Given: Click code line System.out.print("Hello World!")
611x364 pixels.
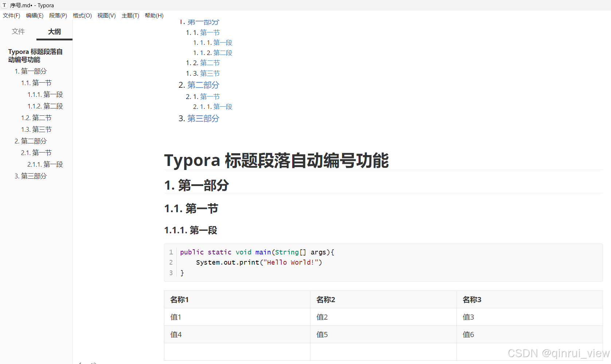Looking at the screenshot, I should tap(259, 262).
